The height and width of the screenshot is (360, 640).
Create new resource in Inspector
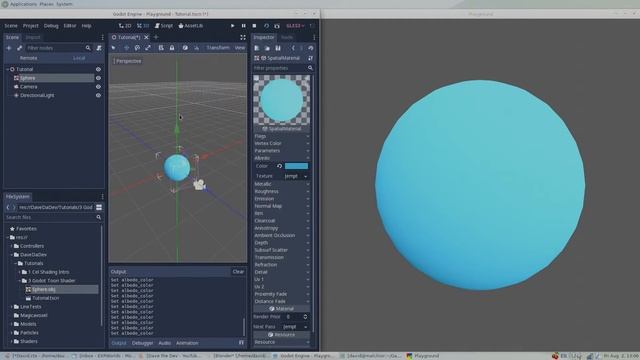pyautogui.click(x=257, y=48)
